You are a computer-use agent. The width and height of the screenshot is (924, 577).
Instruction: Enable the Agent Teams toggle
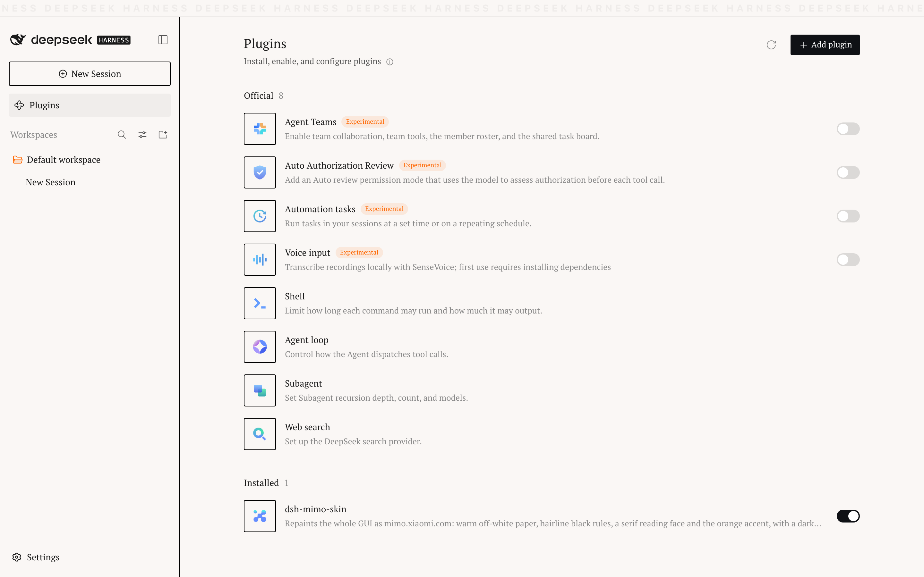pos(848,129)
